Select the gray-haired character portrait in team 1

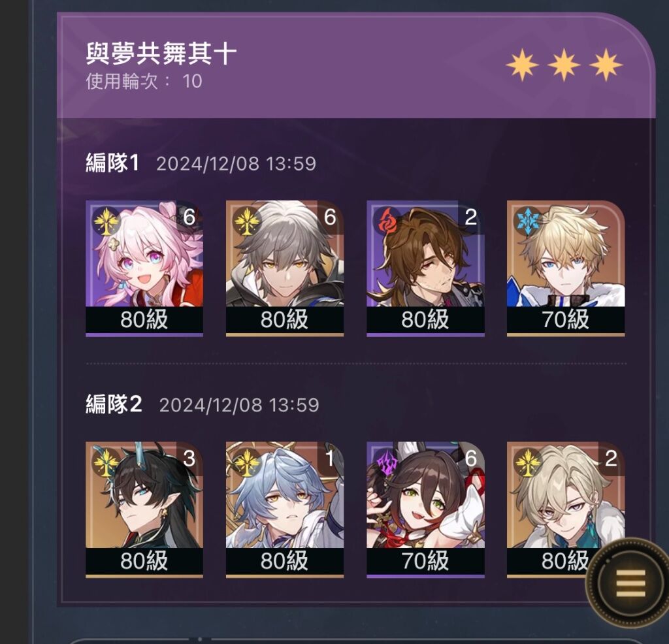285,268
